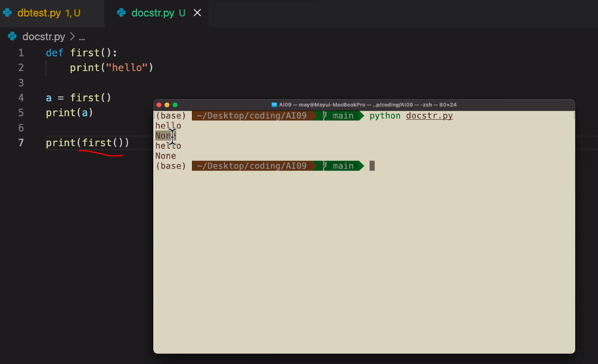
Task: Click the first 'hello' terminal output
Action: point(168,125)
